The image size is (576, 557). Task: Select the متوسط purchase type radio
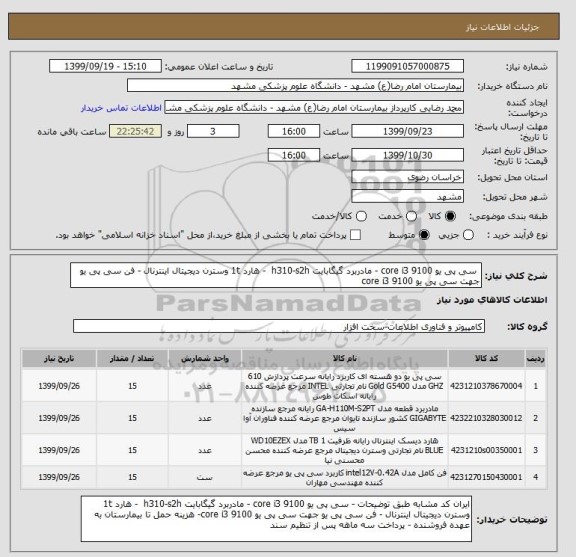pyautogui.click(x=424, y=235)
